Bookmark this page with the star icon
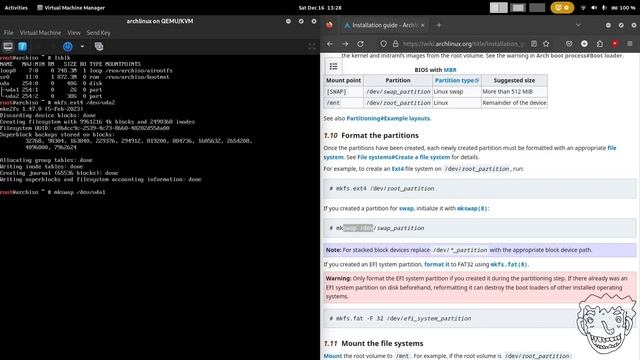 pos(546,44)
